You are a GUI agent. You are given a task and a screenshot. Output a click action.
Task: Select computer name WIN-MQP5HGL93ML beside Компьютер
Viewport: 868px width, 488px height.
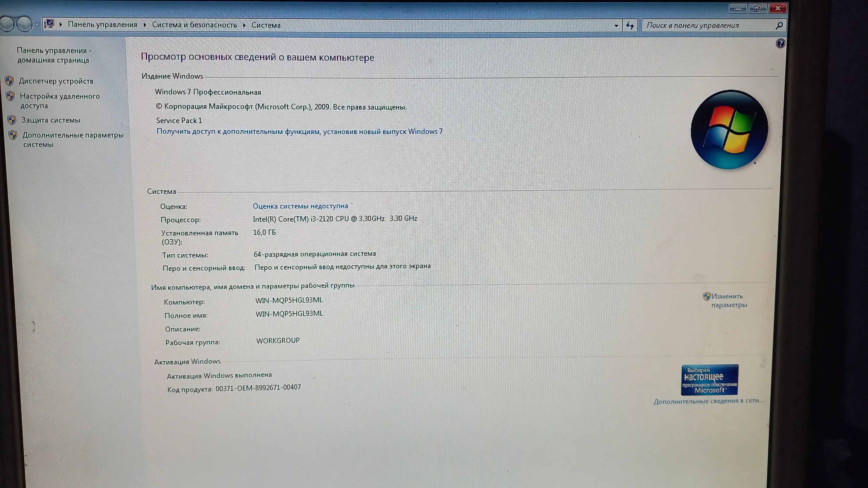(289, 300)
